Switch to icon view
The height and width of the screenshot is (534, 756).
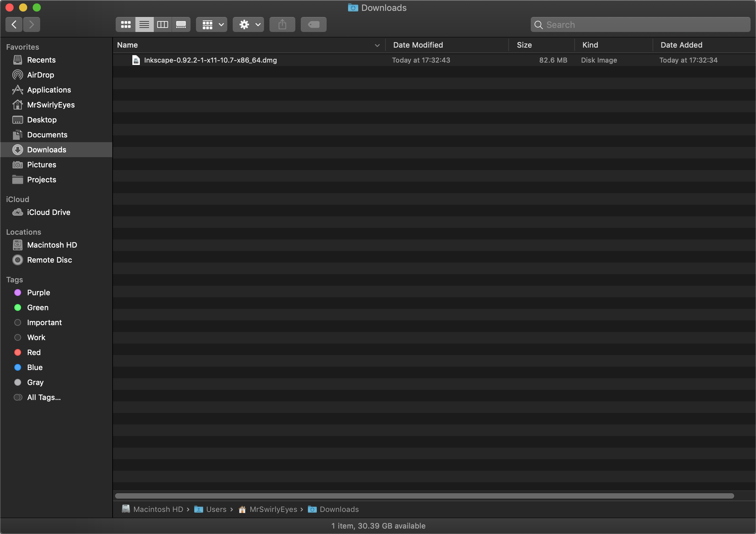pyautogui.click(x=126, y=24)
